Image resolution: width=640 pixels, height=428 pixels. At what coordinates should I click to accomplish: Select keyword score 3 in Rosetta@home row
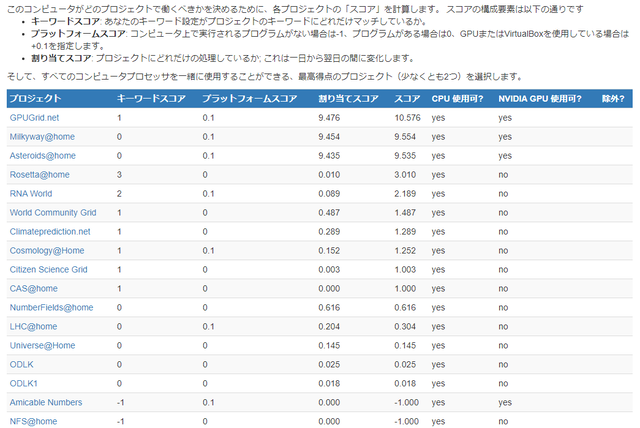(119, 175)
